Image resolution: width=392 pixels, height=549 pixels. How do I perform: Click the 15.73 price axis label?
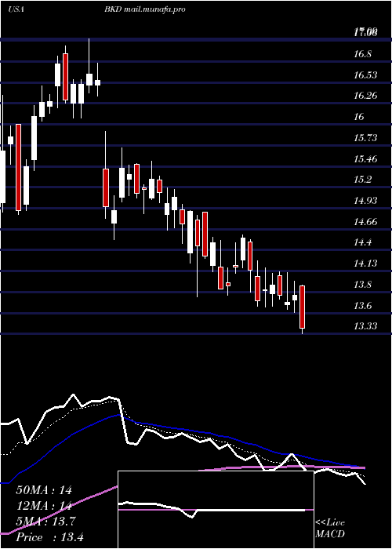click(x=365, y=137)
